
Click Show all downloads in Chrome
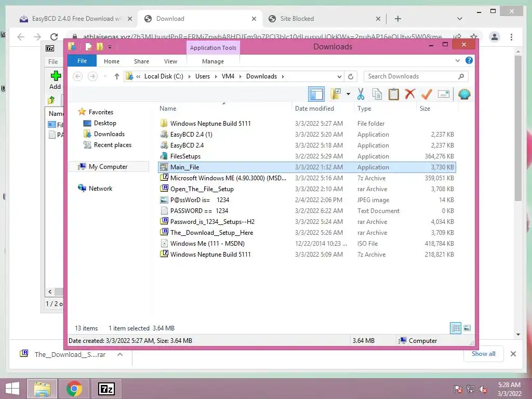click(483, 354)
